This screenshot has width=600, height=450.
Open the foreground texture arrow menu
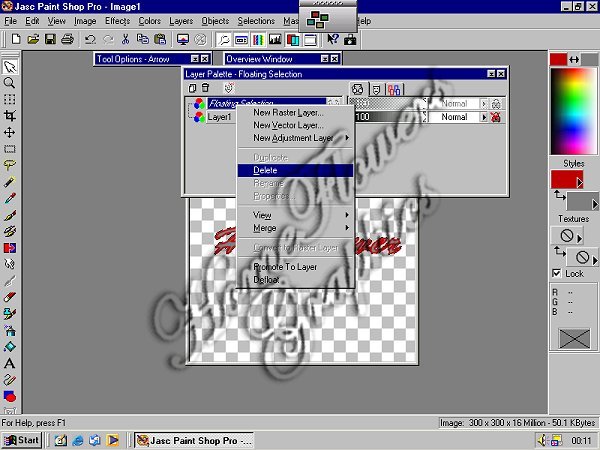tap(579, 238)
